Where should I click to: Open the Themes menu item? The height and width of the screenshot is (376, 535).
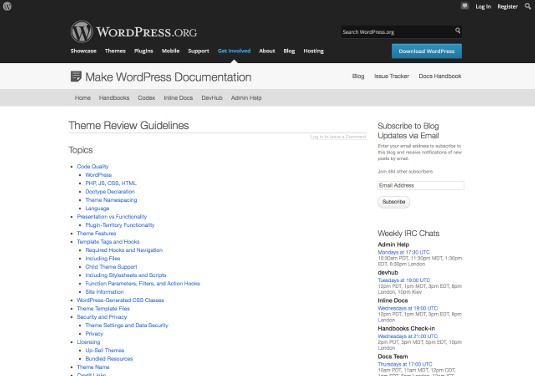(x=115, y=51)
